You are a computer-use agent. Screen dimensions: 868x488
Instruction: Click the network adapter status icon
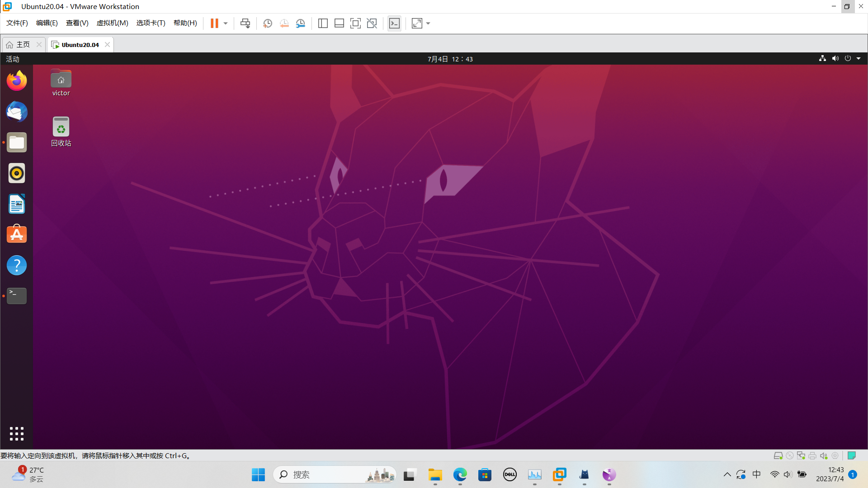(801, 455)
